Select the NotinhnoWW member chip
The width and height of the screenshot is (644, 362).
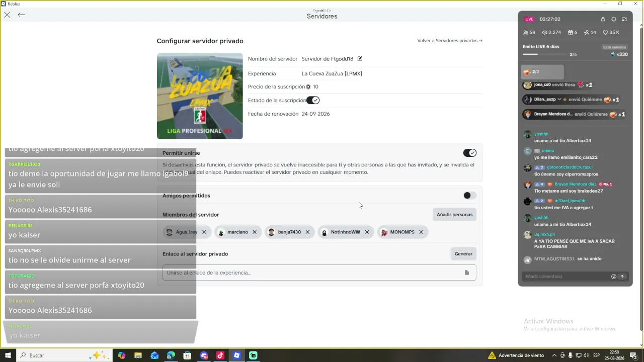tap(345, 232)
